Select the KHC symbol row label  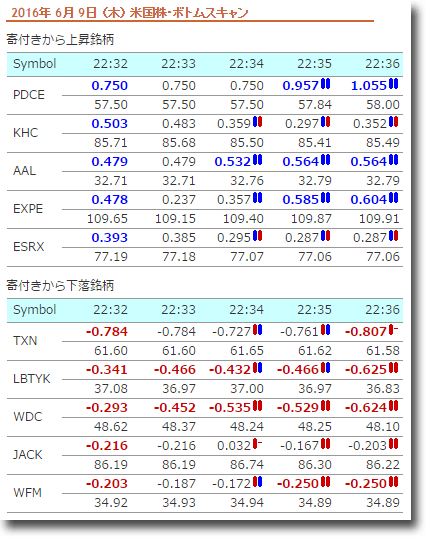point(26,133)
